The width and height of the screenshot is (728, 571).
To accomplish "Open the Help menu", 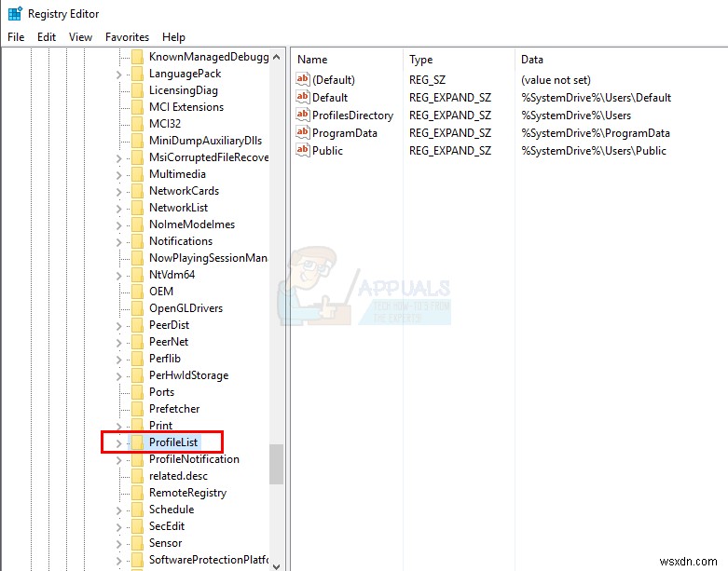I will (173, 37).
